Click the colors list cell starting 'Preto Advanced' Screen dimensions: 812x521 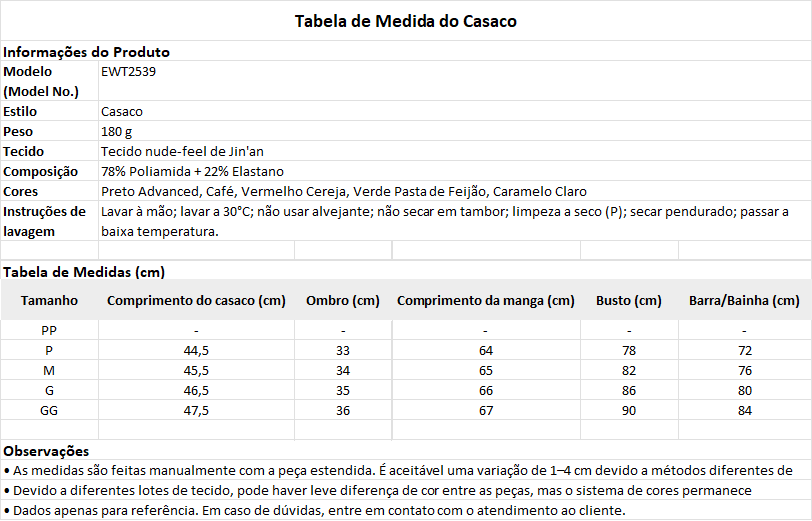(x=343, y=191)
